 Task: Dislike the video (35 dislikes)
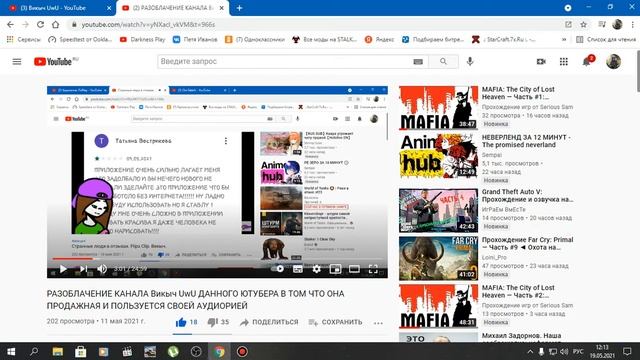point(218,322)
